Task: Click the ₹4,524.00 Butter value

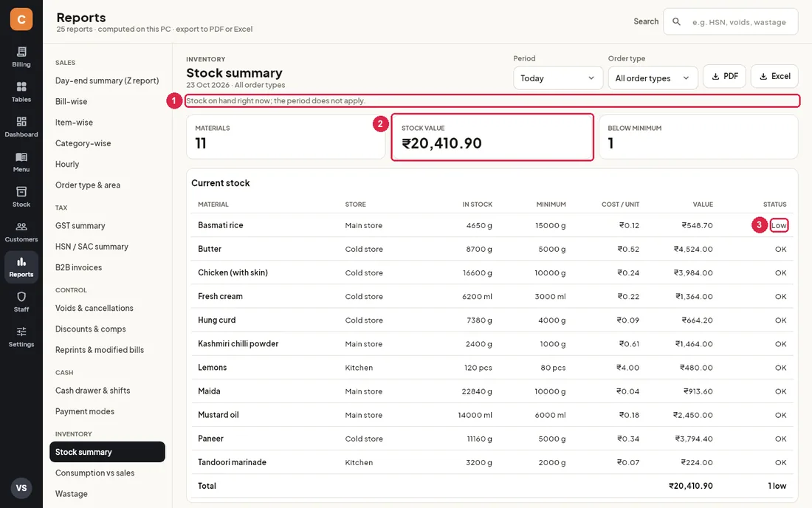Action: (693, 249)
